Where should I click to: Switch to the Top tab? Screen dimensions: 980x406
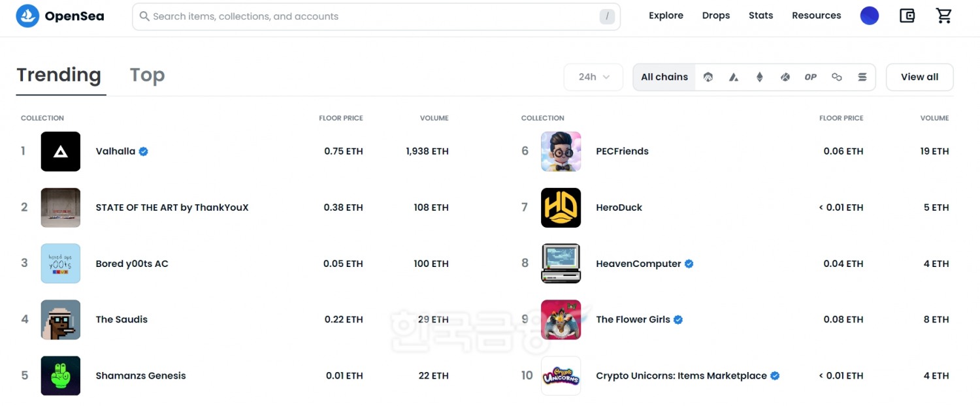147,76
